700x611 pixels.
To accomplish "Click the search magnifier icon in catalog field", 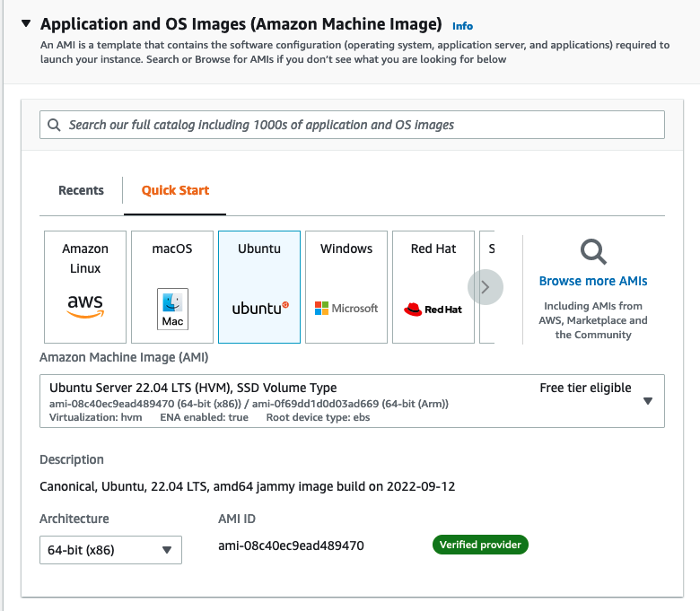I will click(x=55, y=126).
